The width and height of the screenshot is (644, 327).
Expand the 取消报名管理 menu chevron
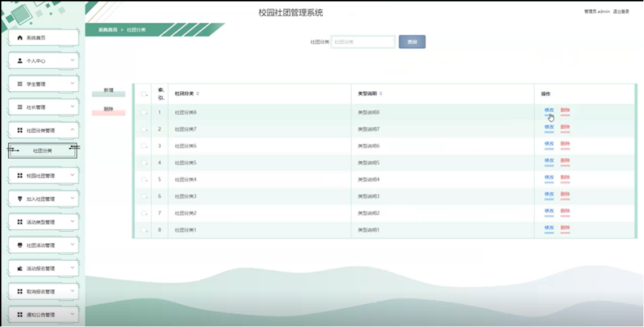click(x=72, y=291)
